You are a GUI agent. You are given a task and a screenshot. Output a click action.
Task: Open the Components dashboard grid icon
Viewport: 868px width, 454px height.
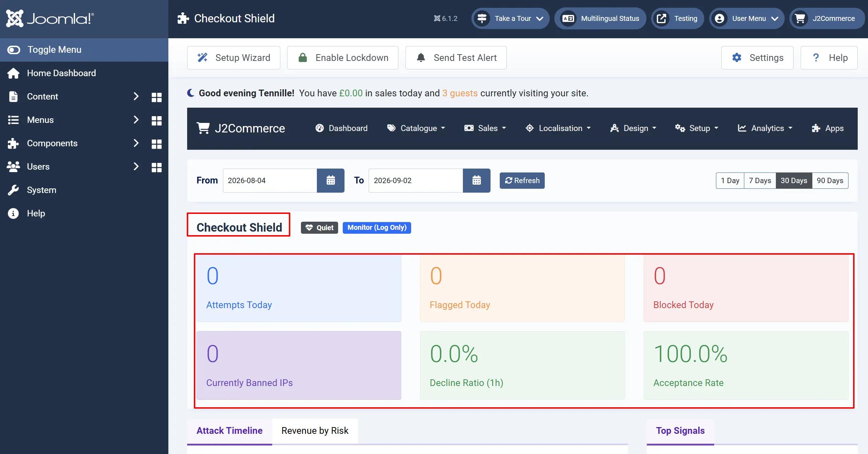(x=157, y=144)
